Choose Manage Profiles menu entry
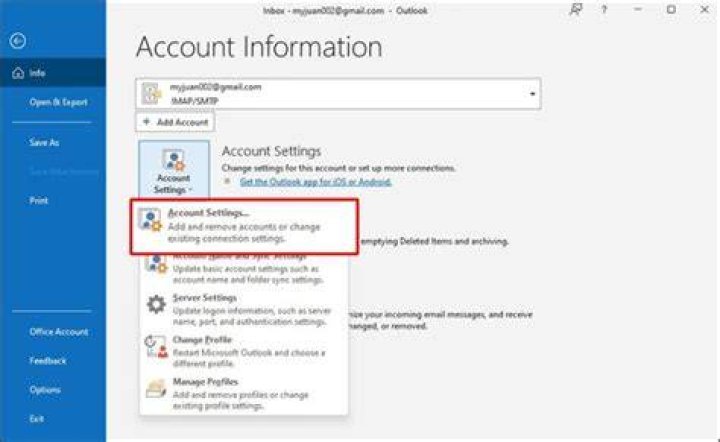This screenshot has width=720, height=442. click(243, 393)
